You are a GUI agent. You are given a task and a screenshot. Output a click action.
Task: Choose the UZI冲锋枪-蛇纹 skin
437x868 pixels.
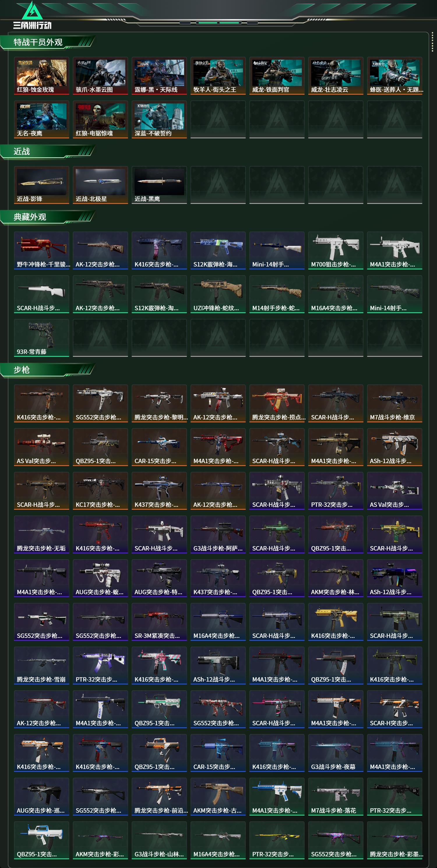point(218,294)
